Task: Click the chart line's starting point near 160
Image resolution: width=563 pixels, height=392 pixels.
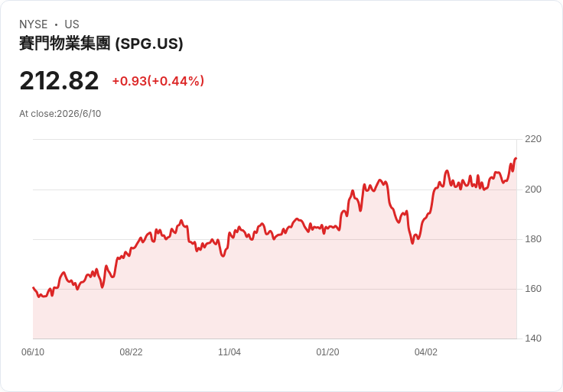Action: 34,287
